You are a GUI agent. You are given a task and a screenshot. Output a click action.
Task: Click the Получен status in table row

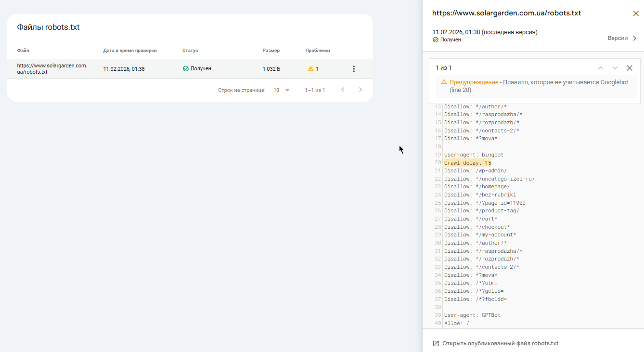(x=197, y=69)
